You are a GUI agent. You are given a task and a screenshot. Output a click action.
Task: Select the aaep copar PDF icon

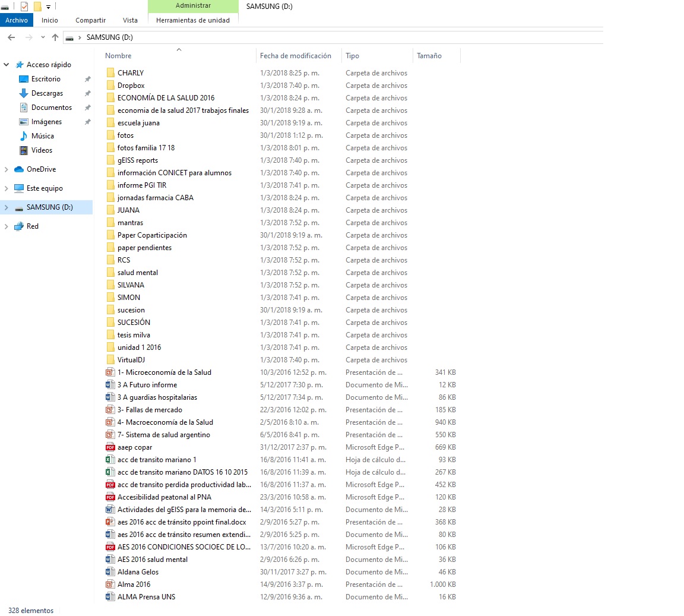[110, 447]
